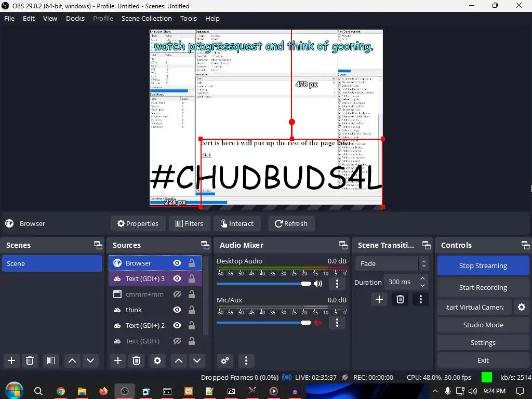Select the Scene entry in Scenes list
The image size is (532, 399).
tap(52, 263)
